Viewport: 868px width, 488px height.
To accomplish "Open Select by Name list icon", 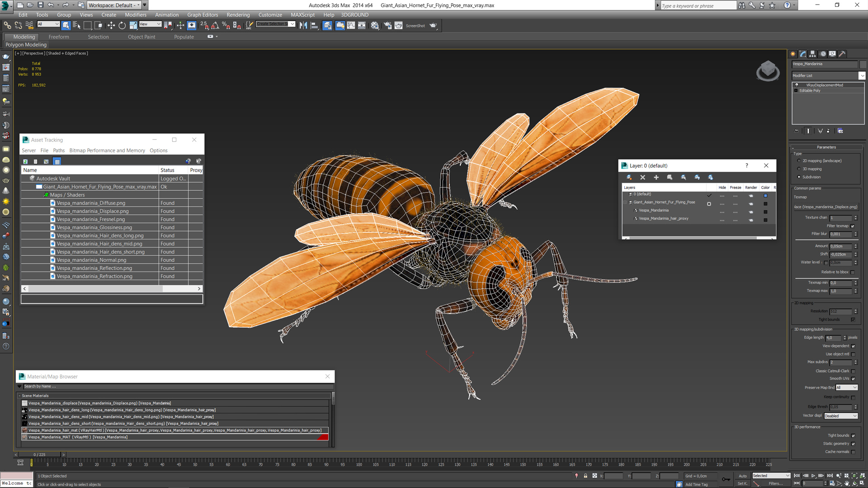I will [76, 25].
